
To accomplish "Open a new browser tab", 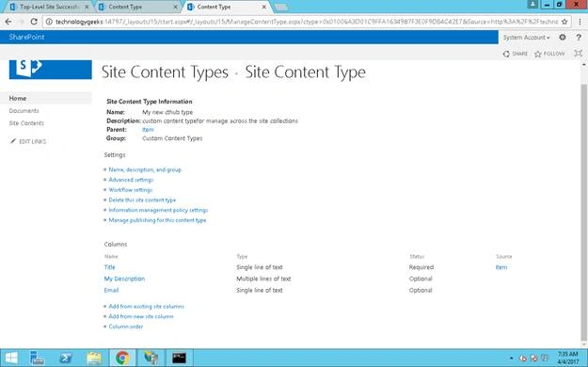I will tap(281, 8).
